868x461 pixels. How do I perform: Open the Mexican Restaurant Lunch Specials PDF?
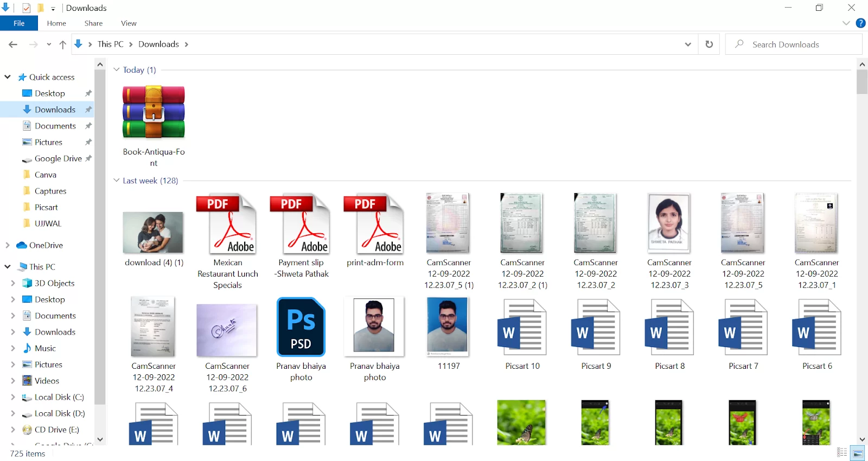pos(227,224)
